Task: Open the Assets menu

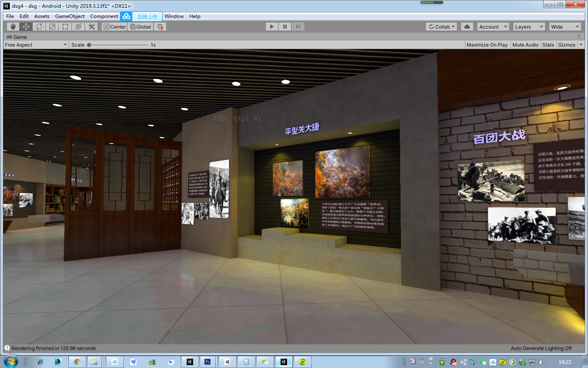Action: 42,16
